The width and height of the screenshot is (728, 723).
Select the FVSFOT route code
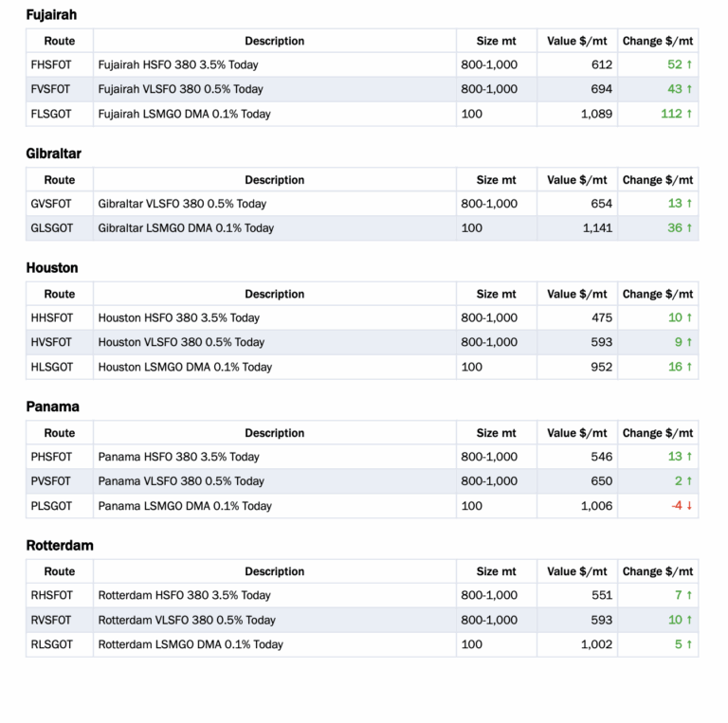[x=51, y=90]
